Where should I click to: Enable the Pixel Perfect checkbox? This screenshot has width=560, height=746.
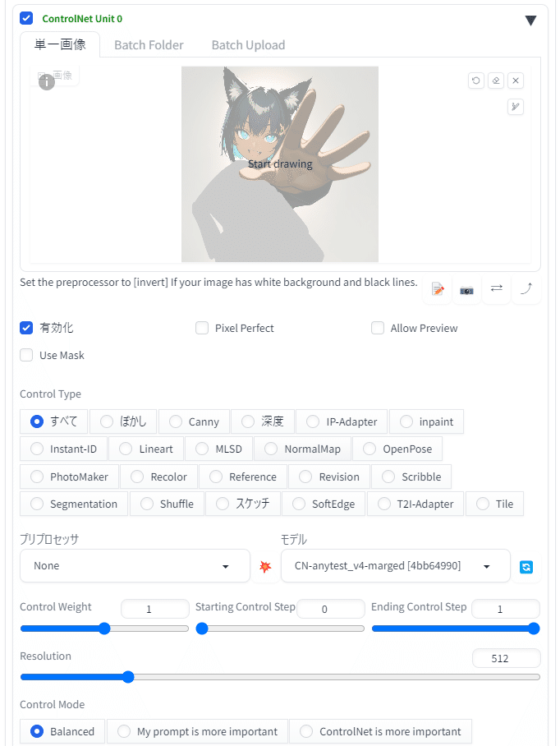tap(202, 328)
